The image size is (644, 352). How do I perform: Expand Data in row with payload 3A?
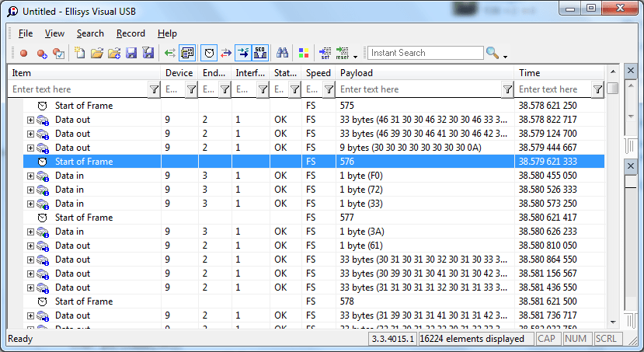coord(30,232)
